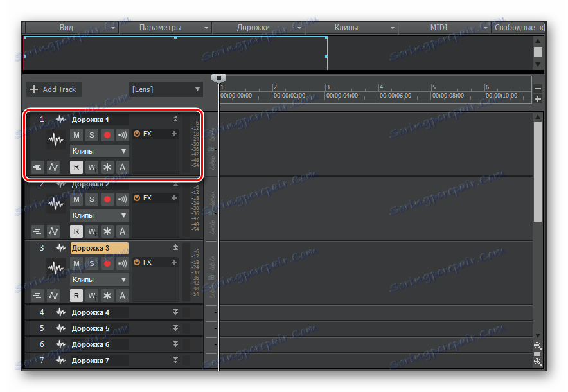Mute Дорожка 2 with M button
Image resolution: width=568 pixels, height=392 pixels.
click(76, 199)
